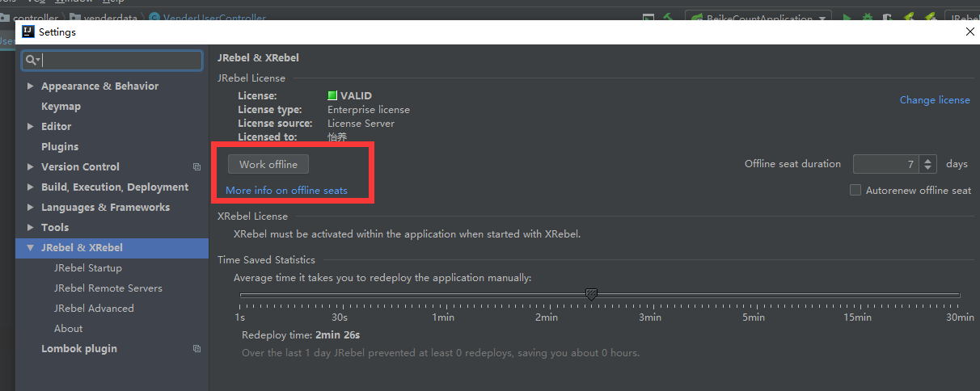Click the project-level icon beside Version Control
This screenshot has height=391, width=980.
click(196, 167)
